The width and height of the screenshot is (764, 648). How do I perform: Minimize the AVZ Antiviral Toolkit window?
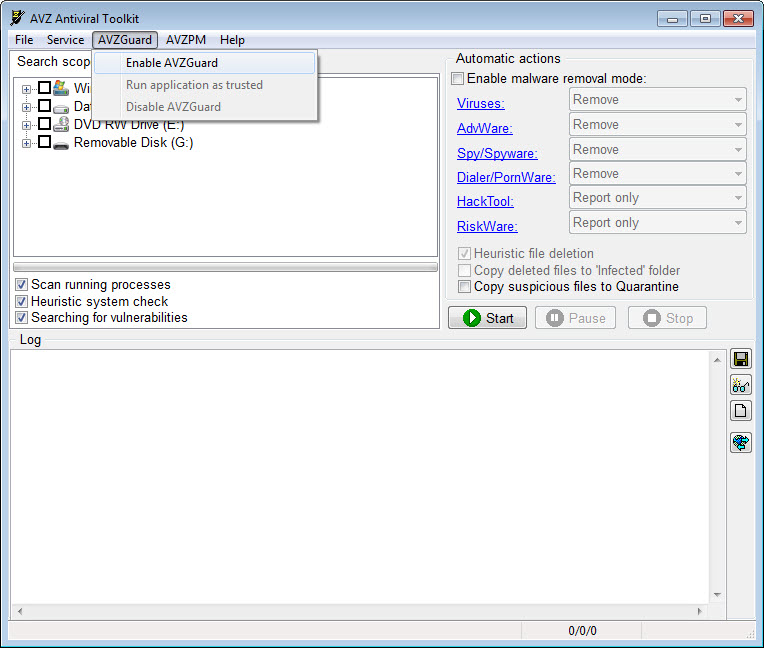[672, 19]
